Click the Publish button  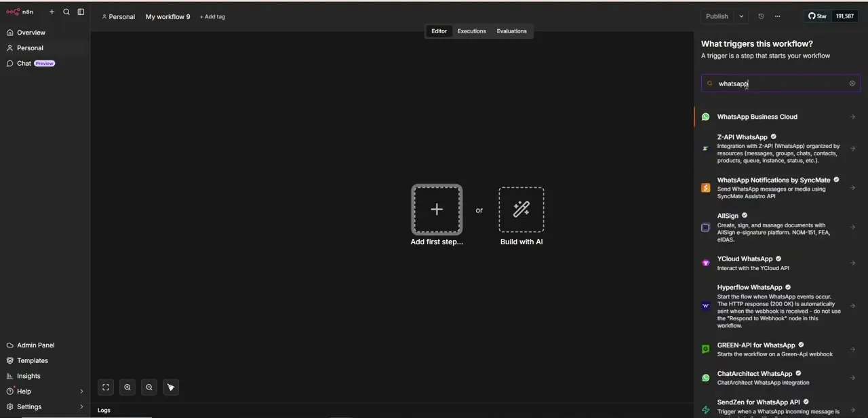coord(717,16)
